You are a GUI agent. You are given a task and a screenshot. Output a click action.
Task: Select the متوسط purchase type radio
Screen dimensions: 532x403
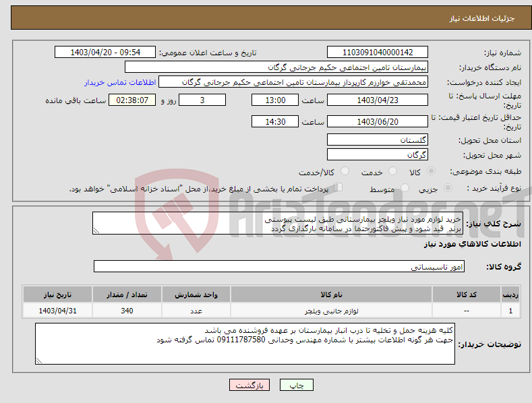click(405, 187)
